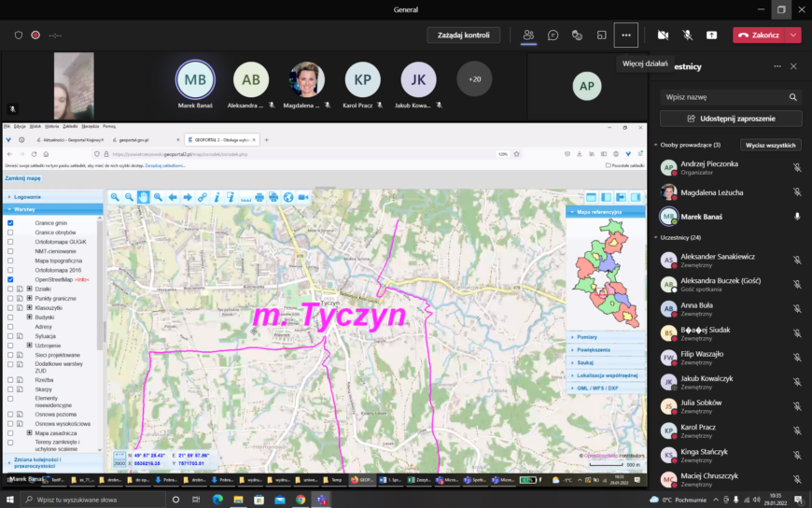This screenshot has height=508, width=812.
Task: Enable the Budynki layer checkbox
Action: tap(10, 317)
